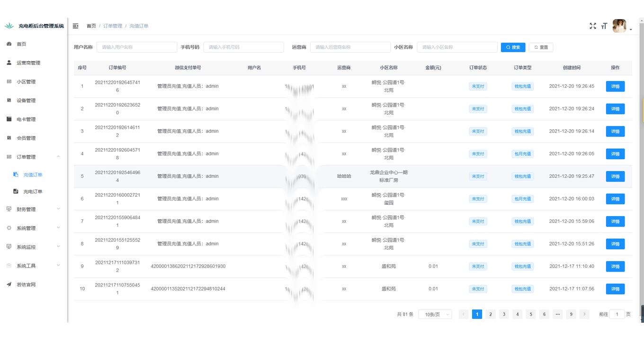The height and width of the screenshot is (363, 644).
Task: Click the 搜索 search button
Action: coord(513,47)
